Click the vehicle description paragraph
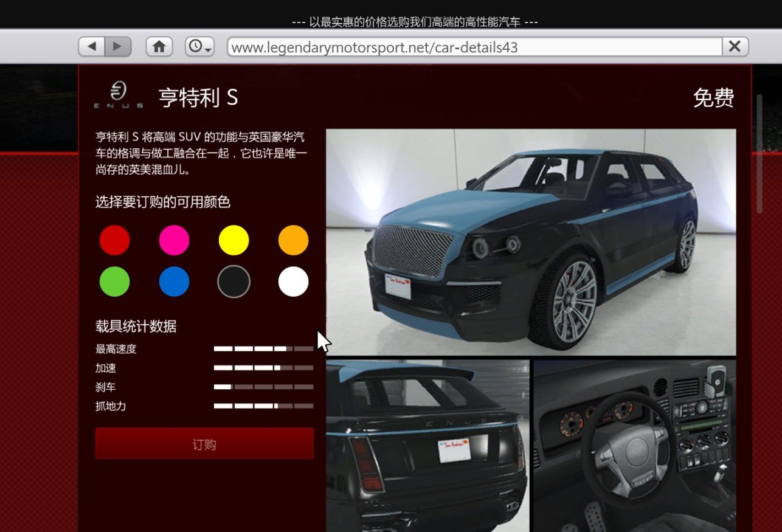 pyautogui.click(x=201, y=153)
